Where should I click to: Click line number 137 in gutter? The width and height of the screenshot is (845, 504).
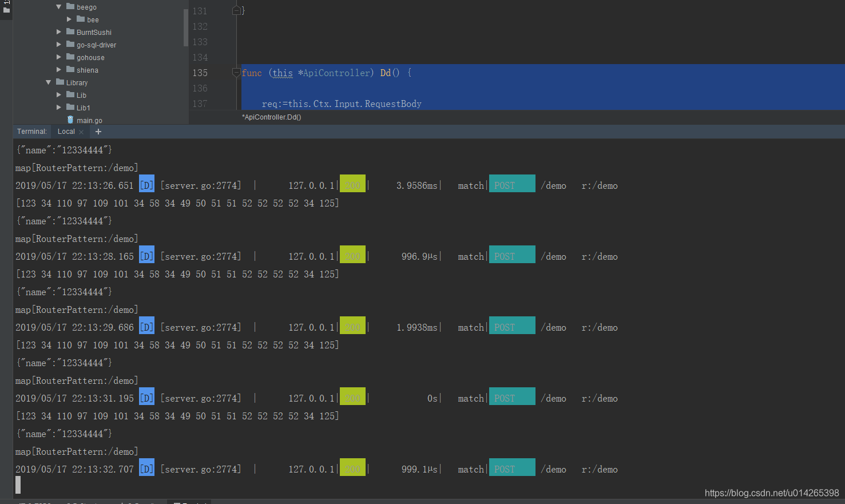[x=200, y=104]
